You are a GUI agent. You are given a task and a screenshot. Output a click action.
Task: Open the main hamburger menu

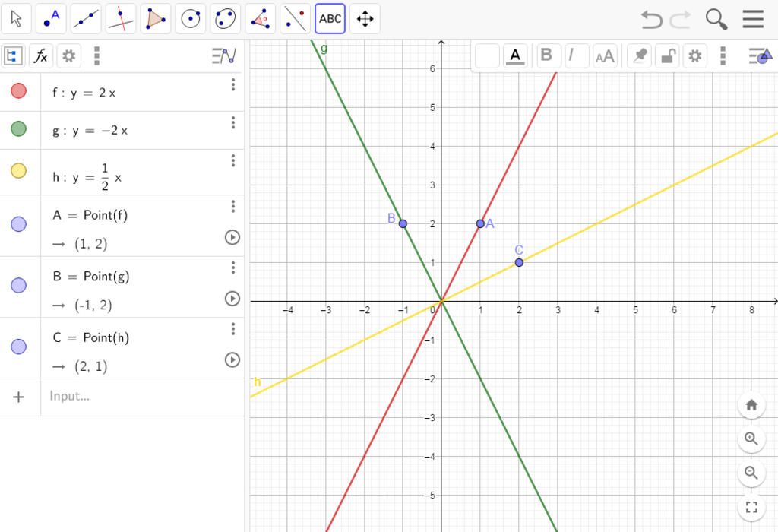click(x=753, y=19)
